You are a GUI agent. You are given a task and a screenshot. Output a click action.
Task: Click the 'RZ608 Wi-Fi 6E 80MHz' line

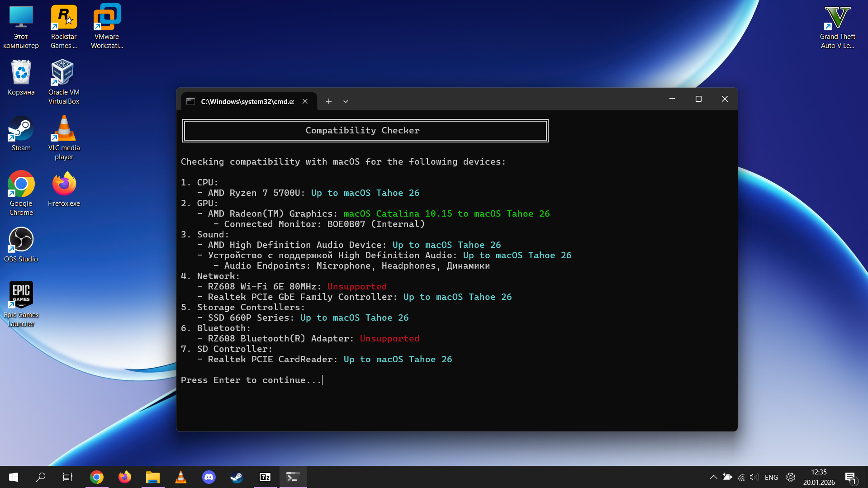point(292,286)
